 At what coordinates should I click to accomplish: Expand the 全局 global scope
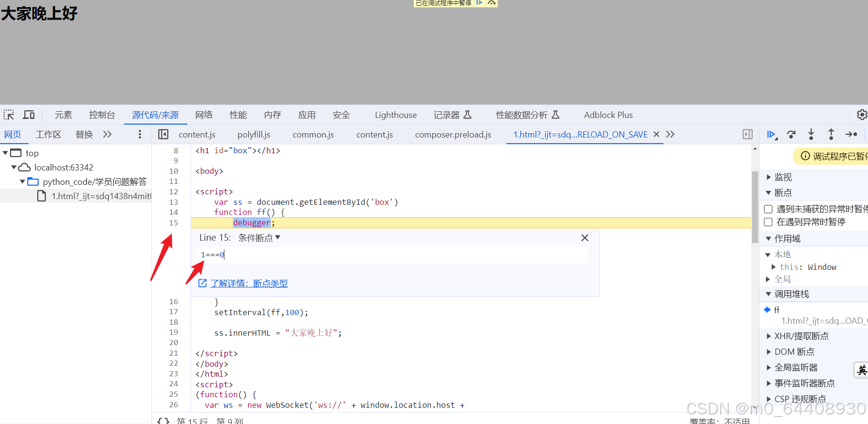click(x=768, y=279)
